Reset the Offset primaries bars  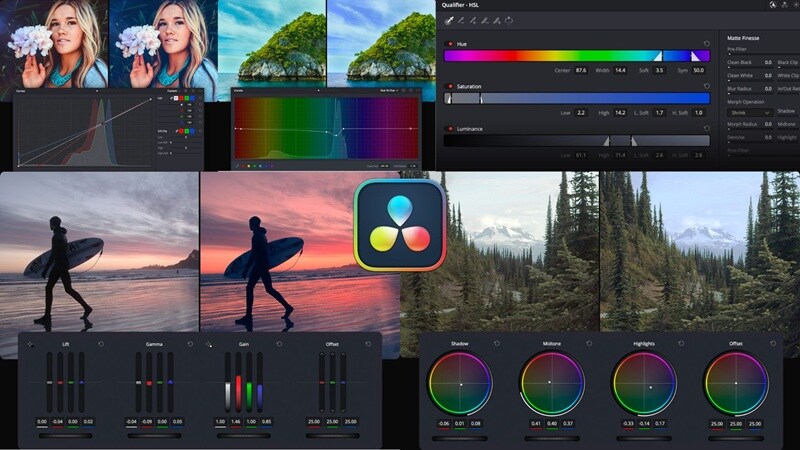pos(368,344)
